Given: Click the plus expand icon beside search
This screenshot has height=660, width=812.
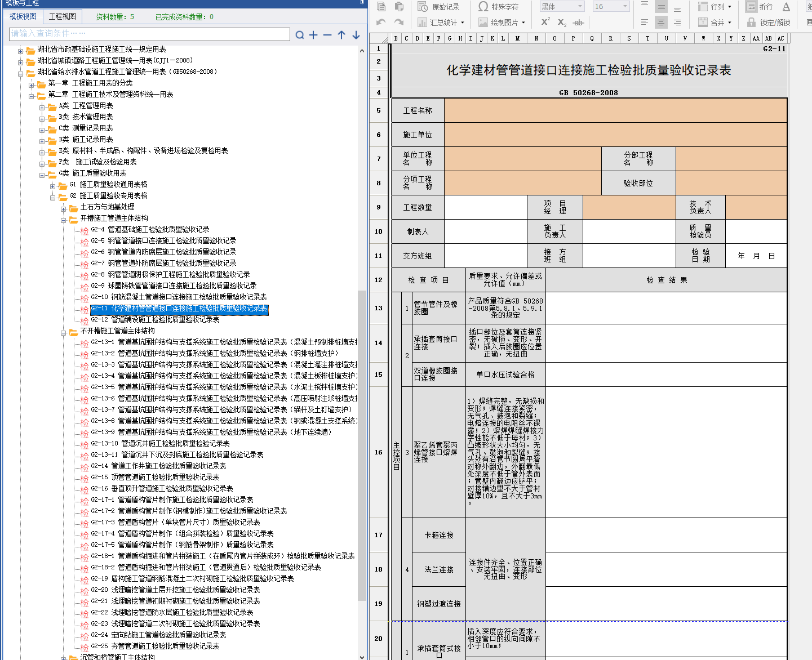Looking at the screenshot, I should [x=313, y=35].
